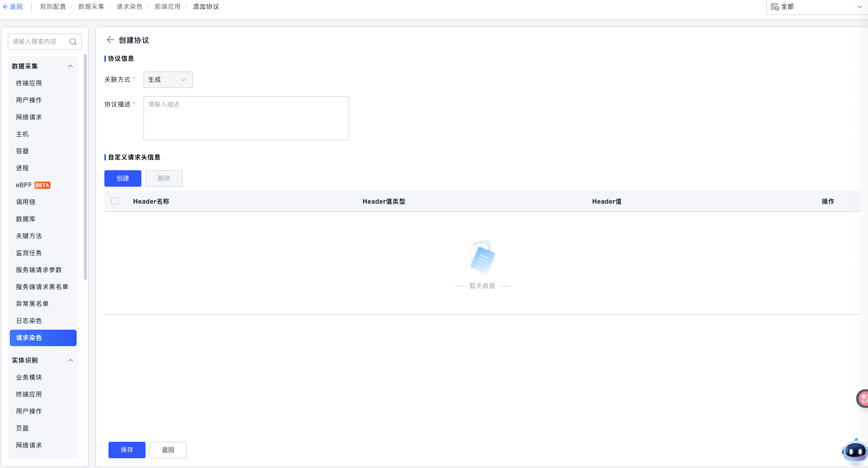The height and width of the screenshot is (468, 868).
Task: Click the sidebar vertical scrollbar
Action: 85,167
